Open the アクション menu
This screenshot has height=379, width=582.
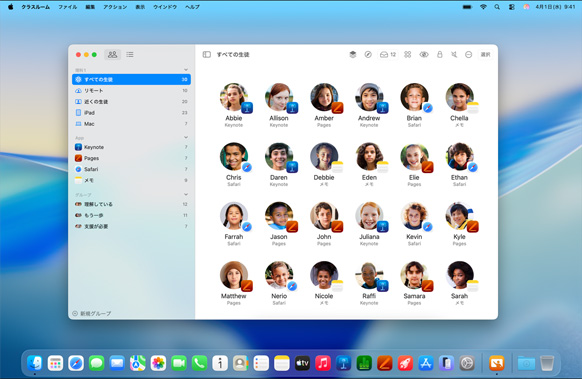[115, 7]
